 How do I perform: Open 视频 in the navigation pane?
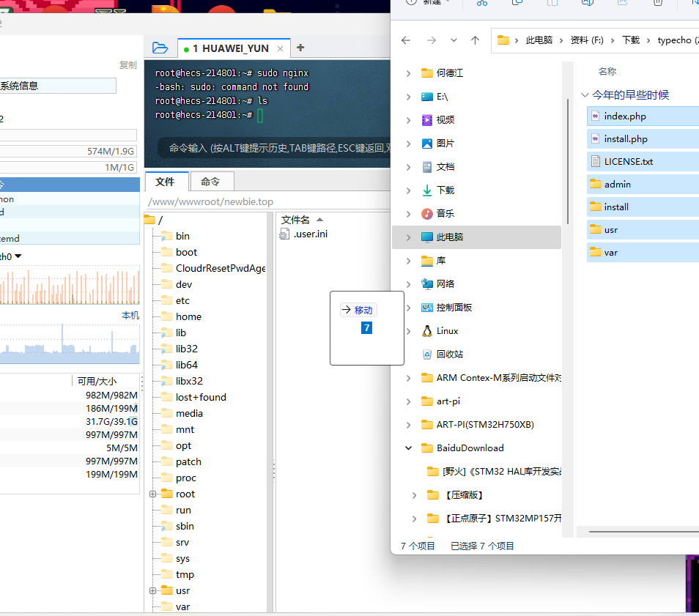click(437, 120)
